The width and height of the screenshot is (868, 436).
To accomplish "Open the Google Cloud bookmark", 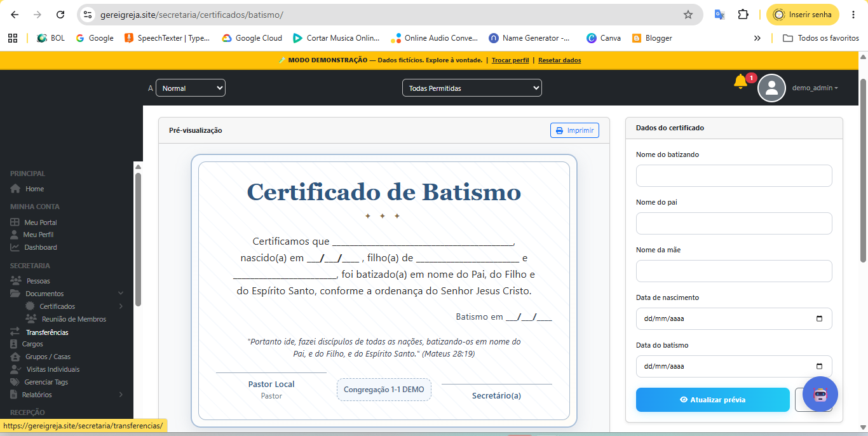I will point(252,38).
